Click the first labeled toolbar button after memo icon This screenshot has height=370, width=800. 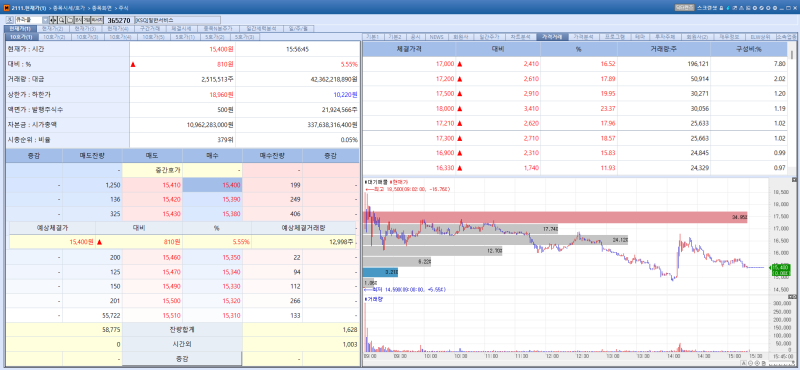pyautogui.click(x=78, y=20)
